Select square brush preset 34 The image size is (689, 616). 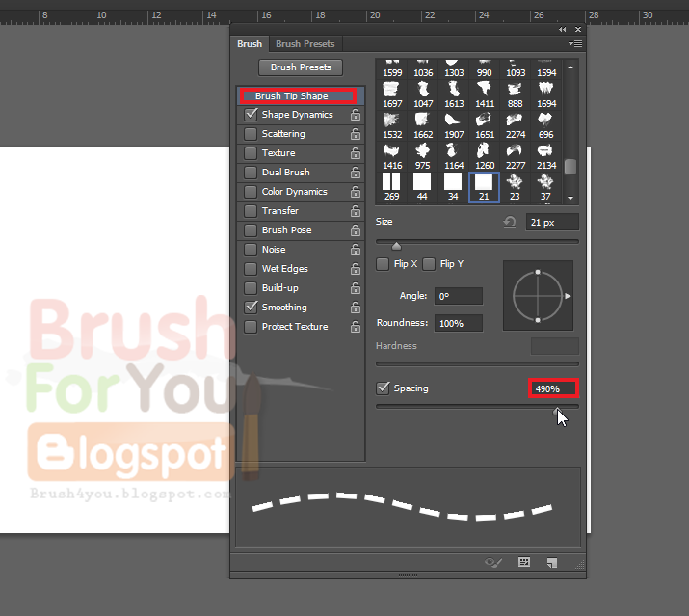[x=454, y=187]
